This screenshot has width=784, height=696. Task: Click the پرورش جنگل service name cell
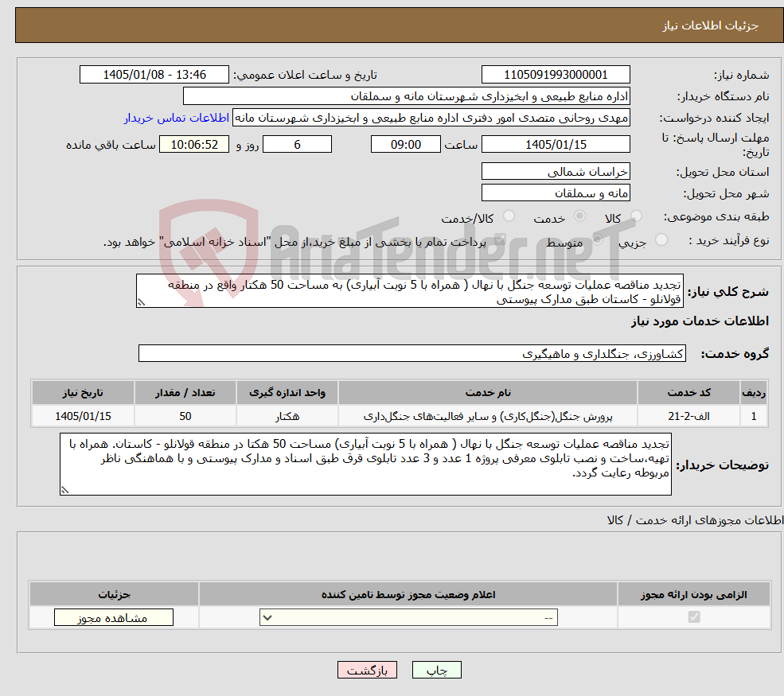(487, 416)
